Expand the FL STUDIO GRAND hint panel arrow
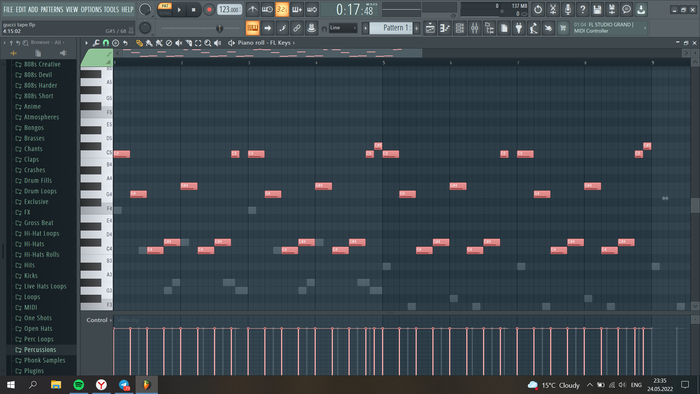Screen dimensions: 700x394 coord(645,28)
